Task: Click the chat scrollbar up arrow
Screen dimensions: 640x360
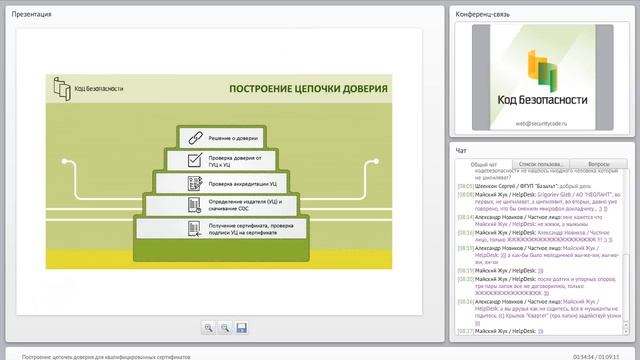Action: [626, 325]
